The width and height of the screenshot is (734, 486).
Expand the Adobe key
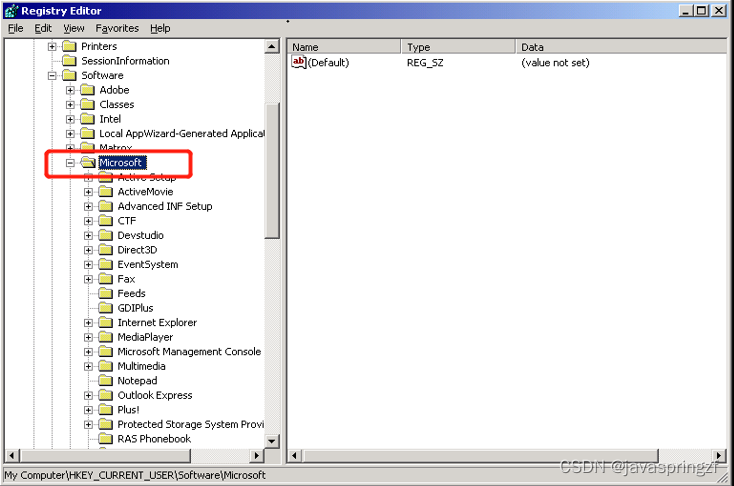point(70,90)
